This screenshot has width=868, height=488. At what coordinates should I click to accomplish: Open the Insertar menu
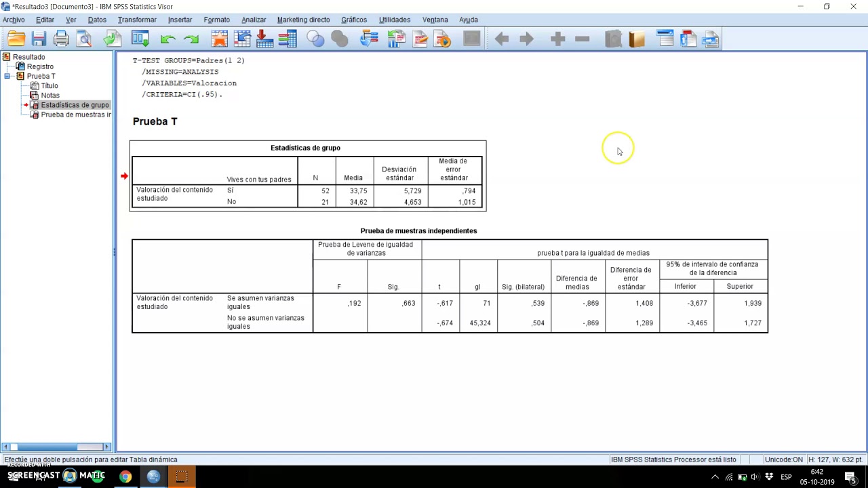(180, 20)
